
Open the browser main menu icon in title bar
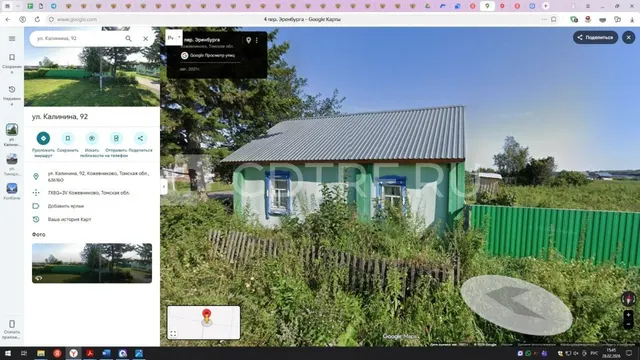[588, 6]
